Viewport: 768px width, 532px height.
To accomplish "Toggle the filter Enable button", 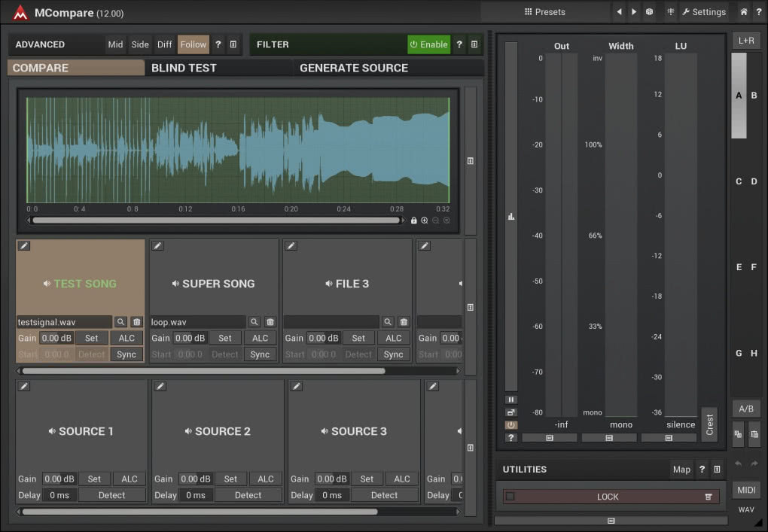I will [x=428, y=44].
